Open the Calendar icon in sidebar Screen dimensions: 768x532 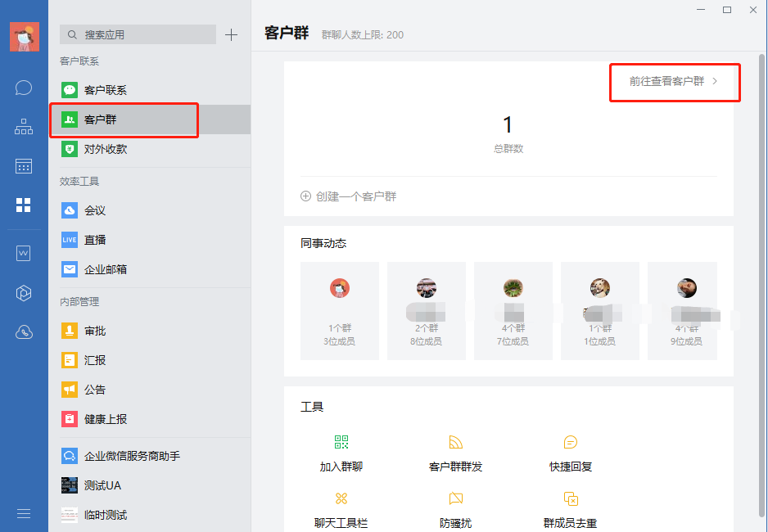[24, 166]
